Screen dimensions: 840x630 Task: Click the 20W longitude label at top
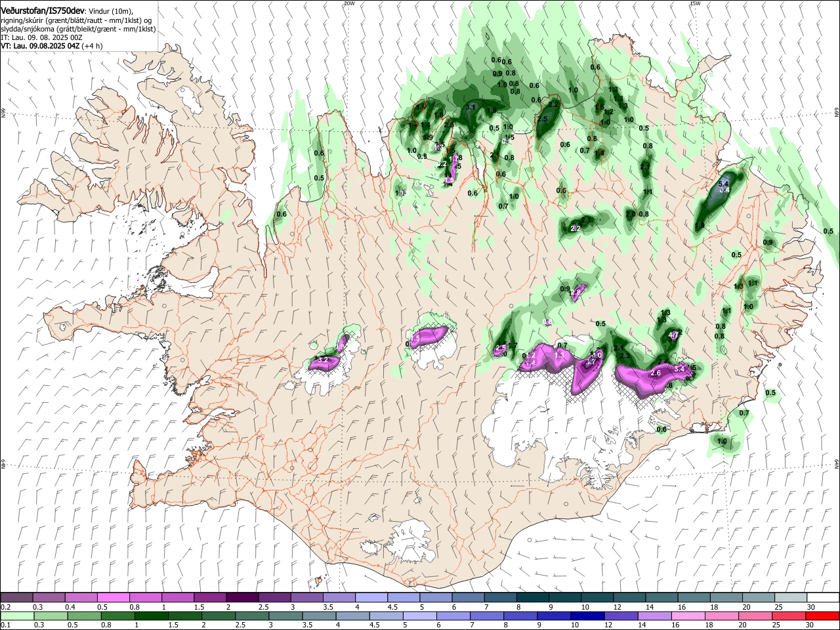click(349, 3)
